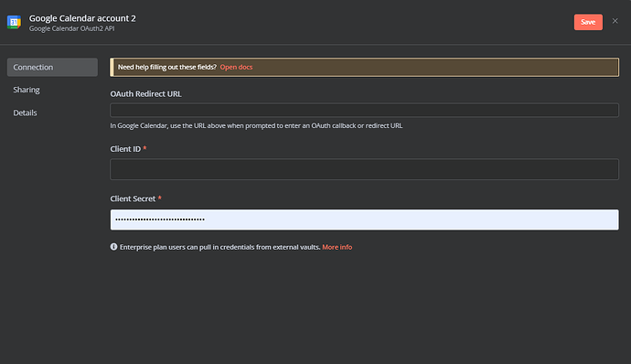Click the Google Calendar account 2 title
This screenshot has height=364, width=631.
pyautogui.click(x=82, y=18)
